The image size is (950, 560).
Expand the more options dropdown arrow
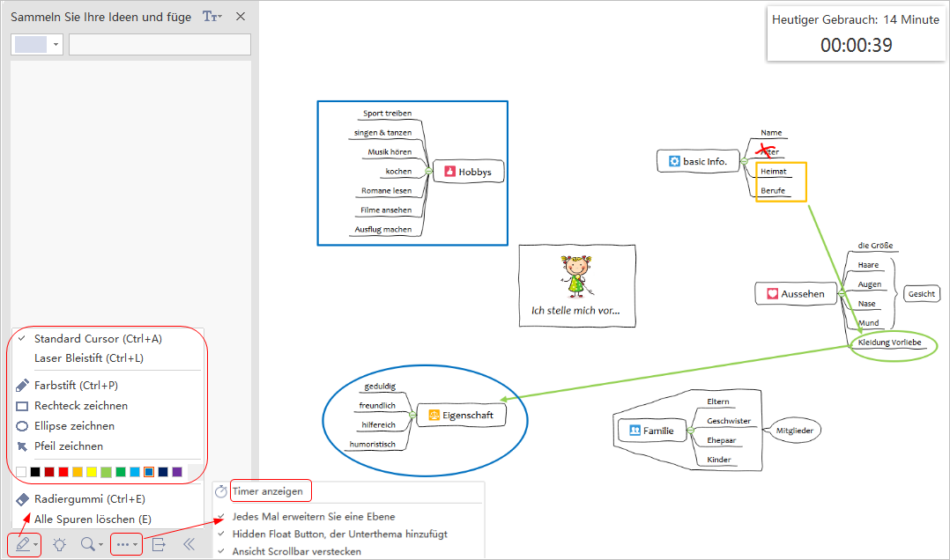[x=135, y=545]
